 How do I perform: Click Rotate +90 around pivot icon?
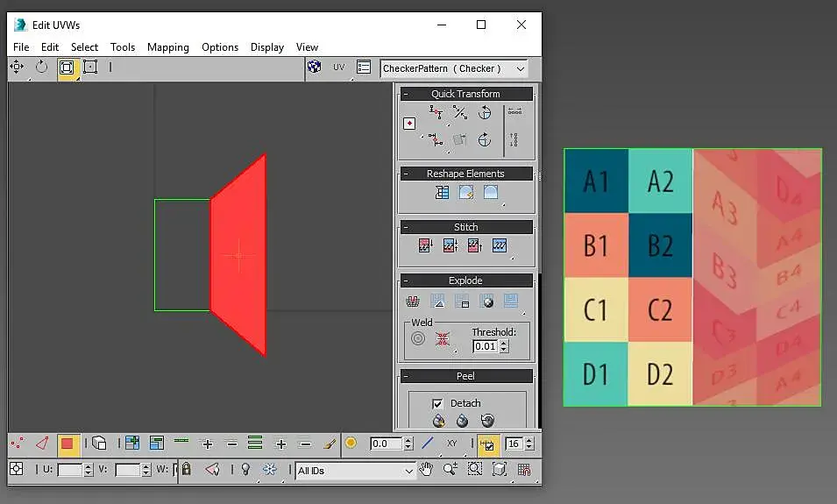point(485,113)
